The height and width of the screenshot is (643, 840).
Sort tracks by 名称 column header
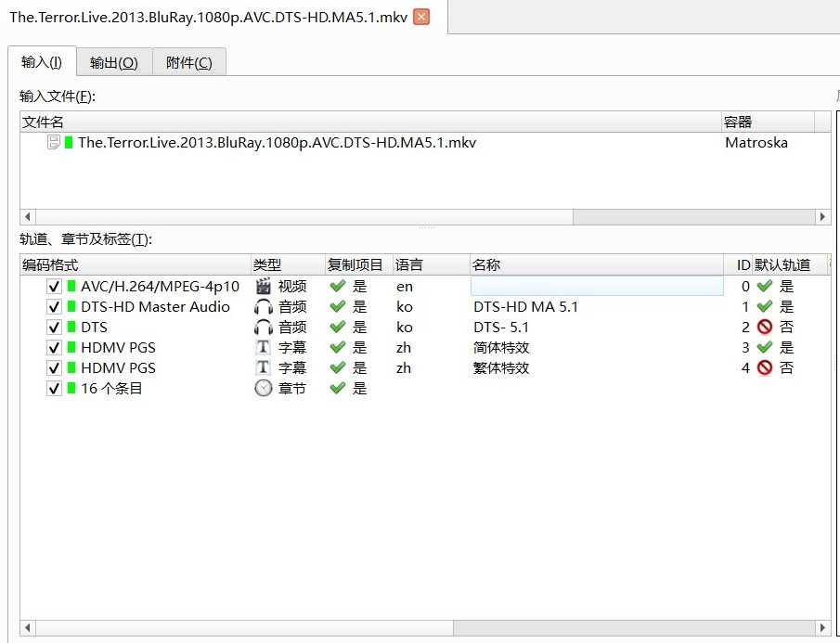click(x=597, y=265)
